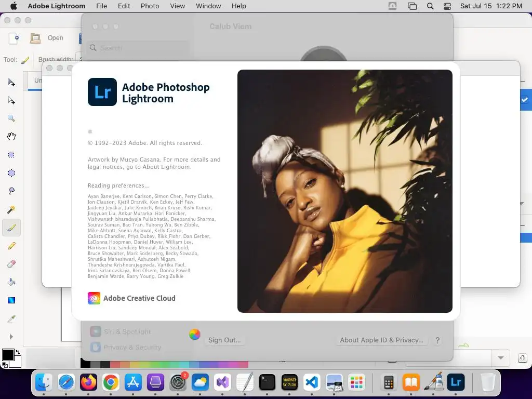Select the gradient tool
This screenshot has height=399, width=532.
click(11, 300)
